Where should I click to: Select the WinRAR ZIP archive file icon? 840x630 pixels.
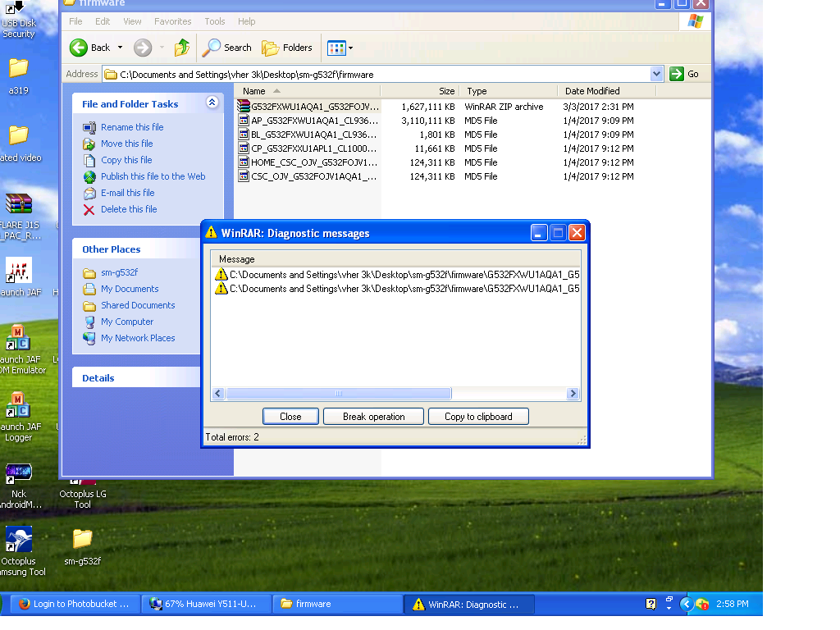(244, 107)
